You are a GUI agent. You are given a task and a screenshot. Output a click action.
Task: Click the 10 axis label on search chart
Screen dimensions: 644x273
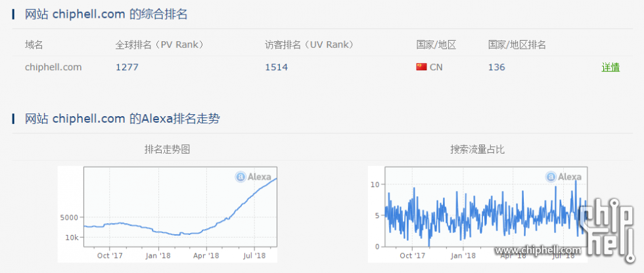point(375,184)
